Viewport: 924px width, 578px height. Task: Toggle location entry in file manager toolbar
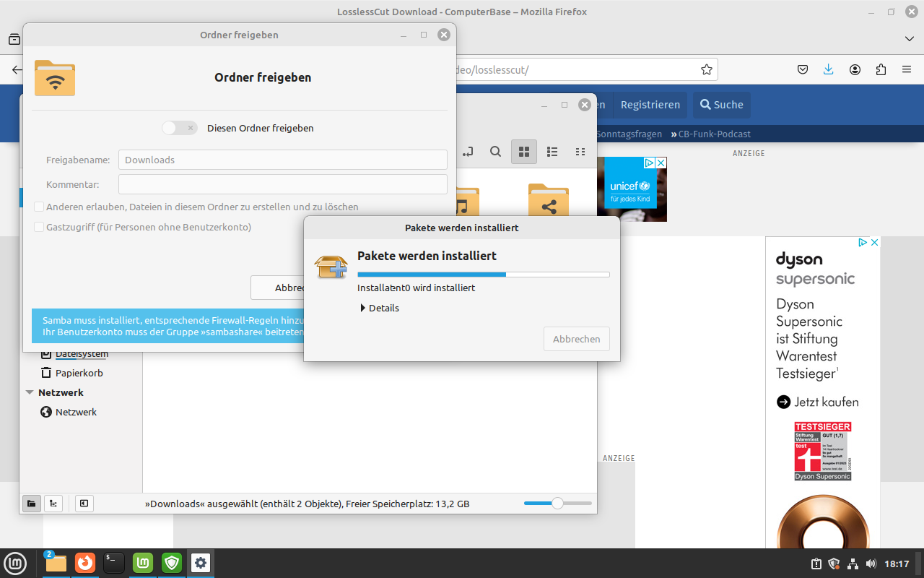[468, 152]
